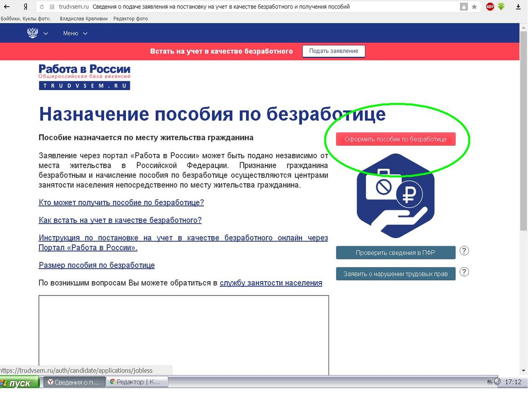Reload the page with the refresh icon
The height and width of the screenshot is (401, 532).
click(x=42, y=7)
